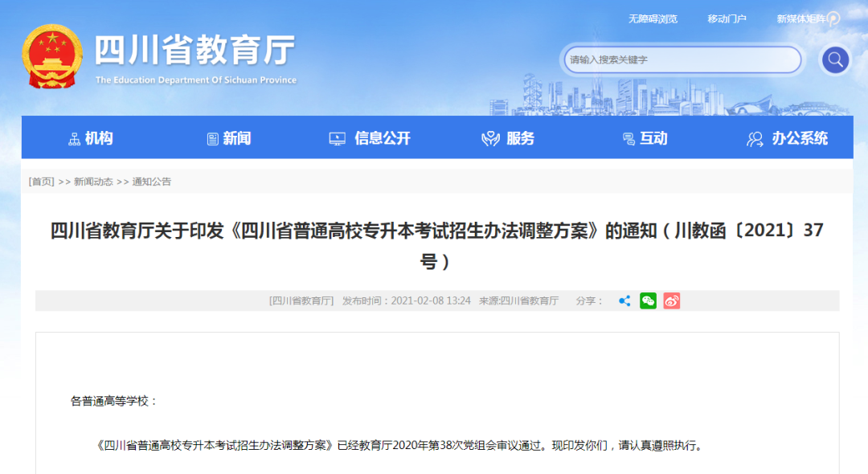Image resolution: width=868 pixels, height=474 pixels.
Task: Share the article via Weibo icon
Action: point(671,301)
